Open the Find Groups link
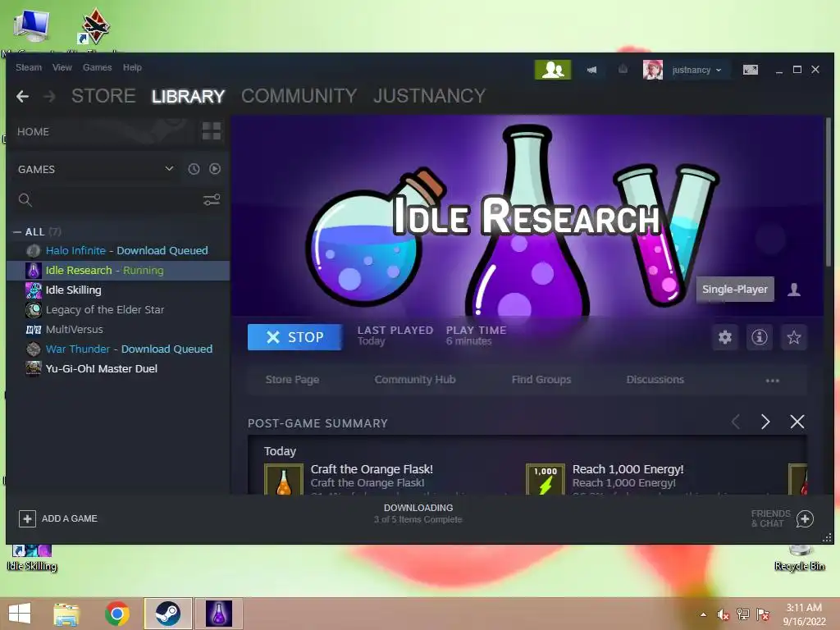This screenshot has width=840, height=630. 541,379
